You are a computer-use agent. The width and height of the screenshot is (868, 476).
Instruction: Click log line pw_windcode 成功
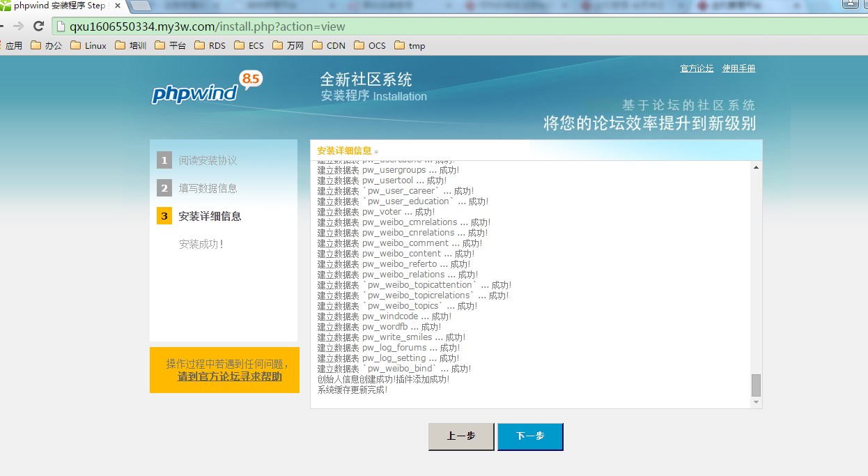385,316
